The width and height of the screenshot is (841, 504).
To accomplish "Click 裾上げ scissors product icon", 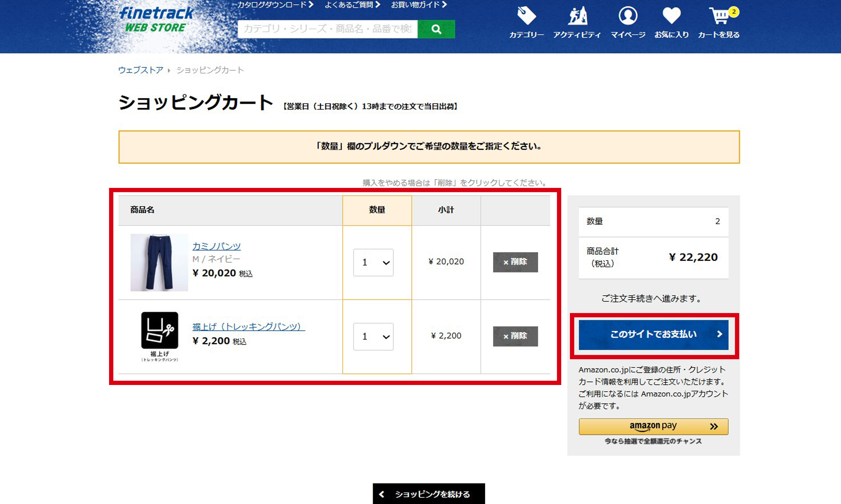I will 160,330.
